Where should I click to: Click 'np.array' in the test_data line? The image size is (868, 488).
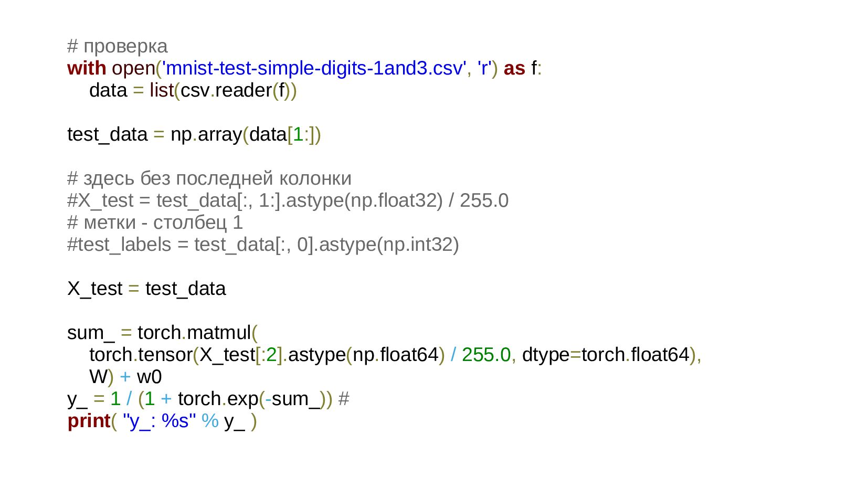click(x=206, y=134)
